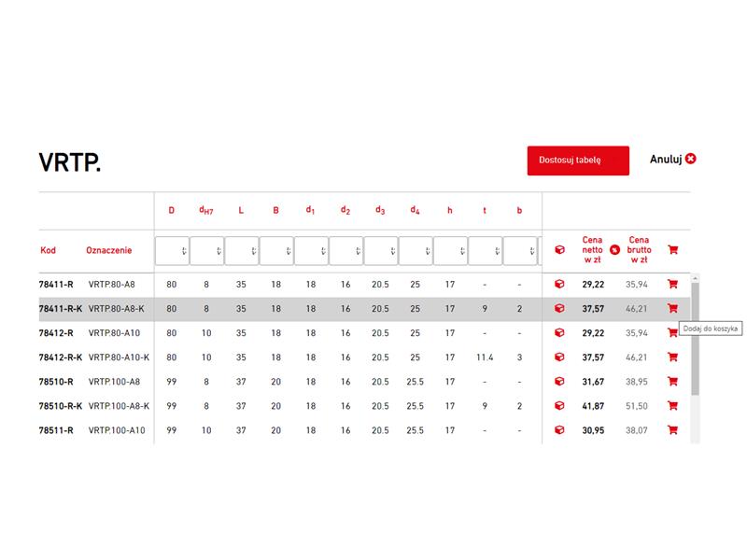Click net price 31,67

point(593,382)
